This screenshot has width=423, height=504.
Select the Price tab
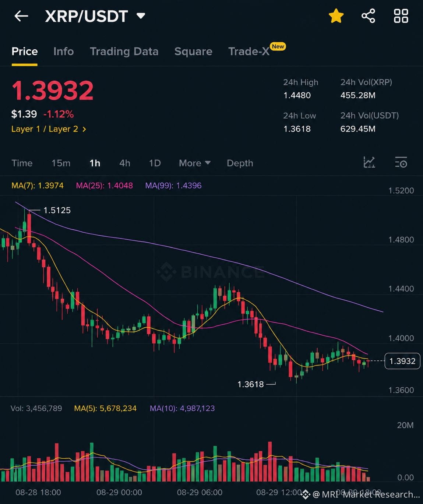pos(25,51)
